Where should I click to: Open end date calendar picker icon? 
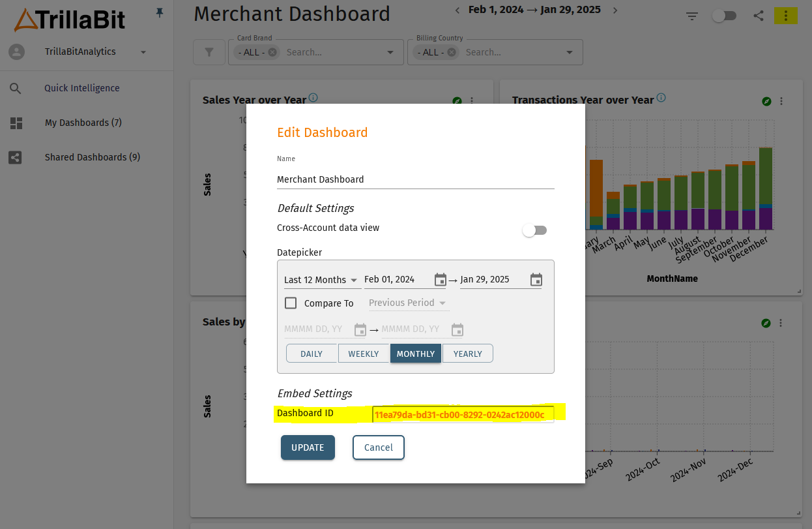pos(536,280)
